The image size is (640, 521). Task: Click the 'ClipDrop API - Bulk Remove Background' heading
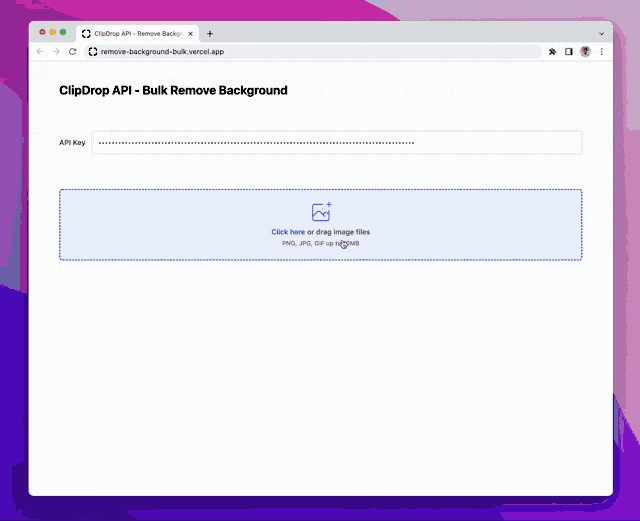pos(173,90)
